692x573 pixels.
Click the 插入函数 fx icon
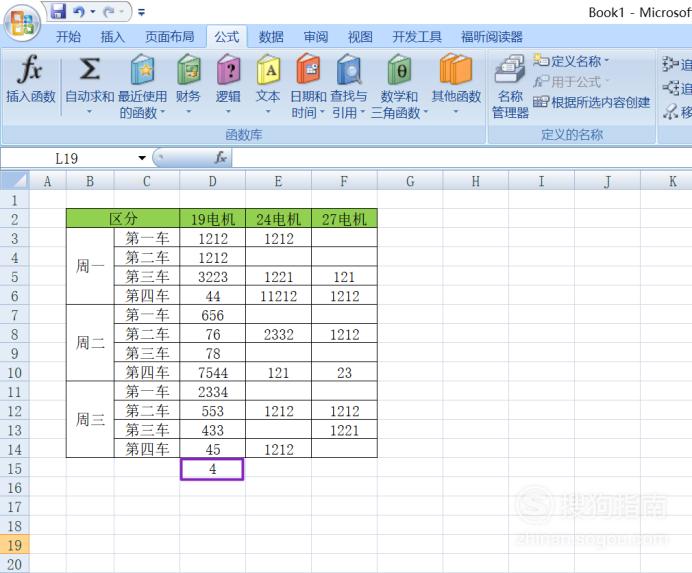coord(30,70)
